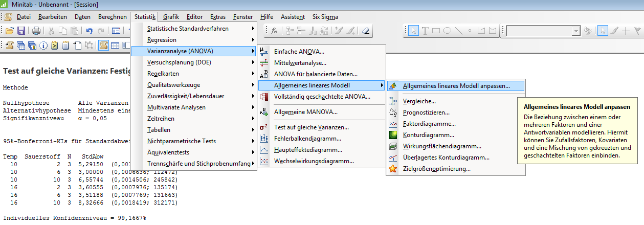Click the yellow command line history icon
The width and height of the screenshot is (644, 225).
tap(55, 45)
